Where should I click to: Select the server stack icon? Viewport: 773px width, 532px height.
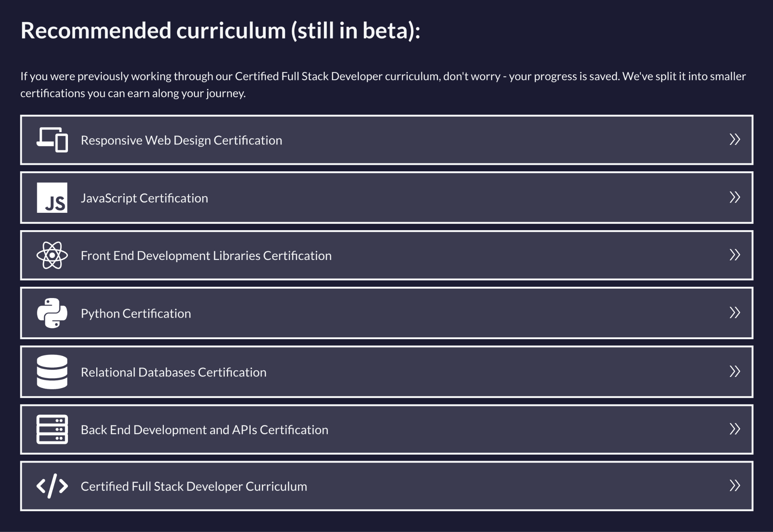[x=52, y=429]
